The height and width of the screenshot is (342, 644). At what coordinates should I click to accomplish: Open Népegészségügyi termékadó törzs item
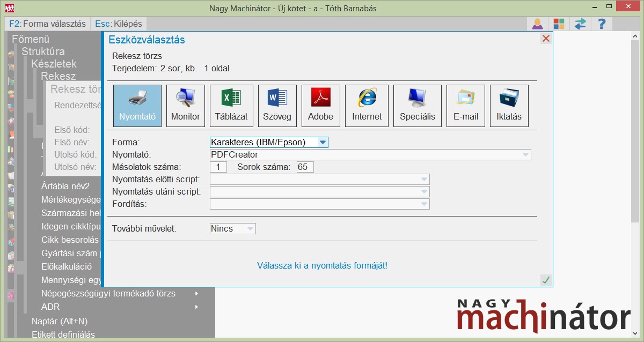(x=108, y=293)
